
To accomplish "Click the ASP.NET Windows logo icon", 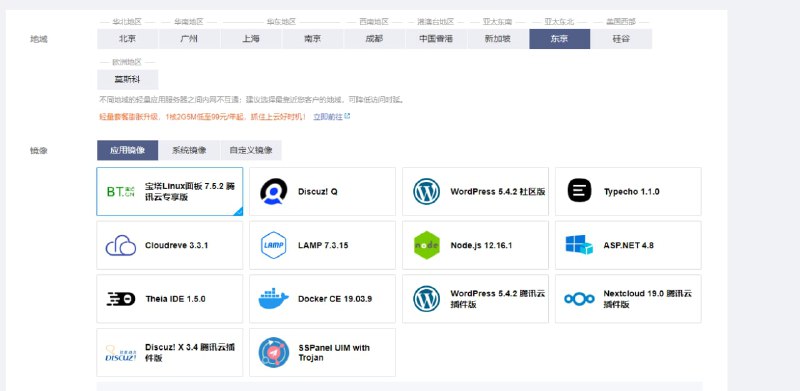I will 579,245.
